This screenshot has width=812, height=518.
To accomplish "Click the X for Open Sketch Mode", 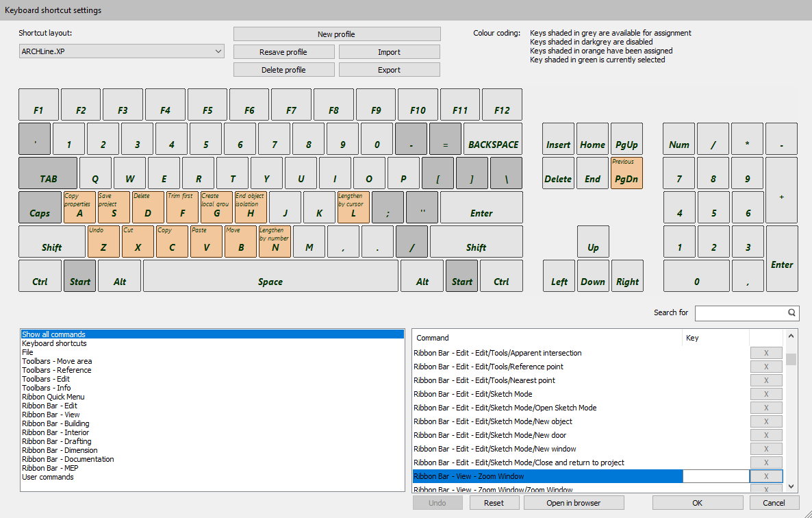I will coord(766,408).
